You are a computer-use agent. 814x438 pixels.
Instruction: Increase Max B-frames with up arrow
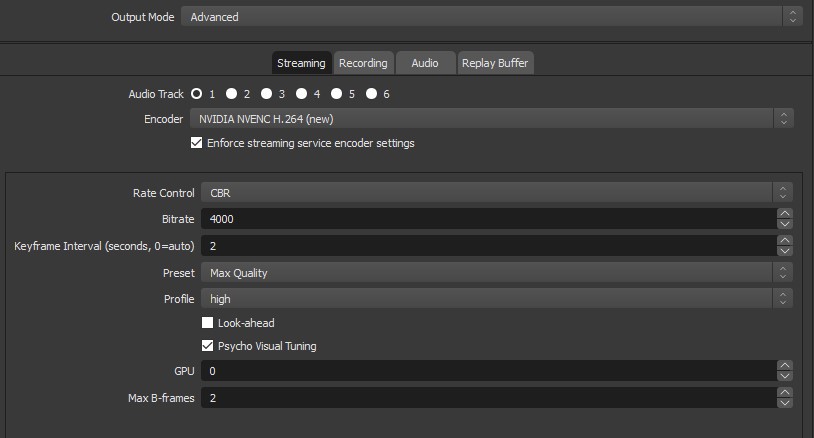pyautogui.click(x=784, y=392)
